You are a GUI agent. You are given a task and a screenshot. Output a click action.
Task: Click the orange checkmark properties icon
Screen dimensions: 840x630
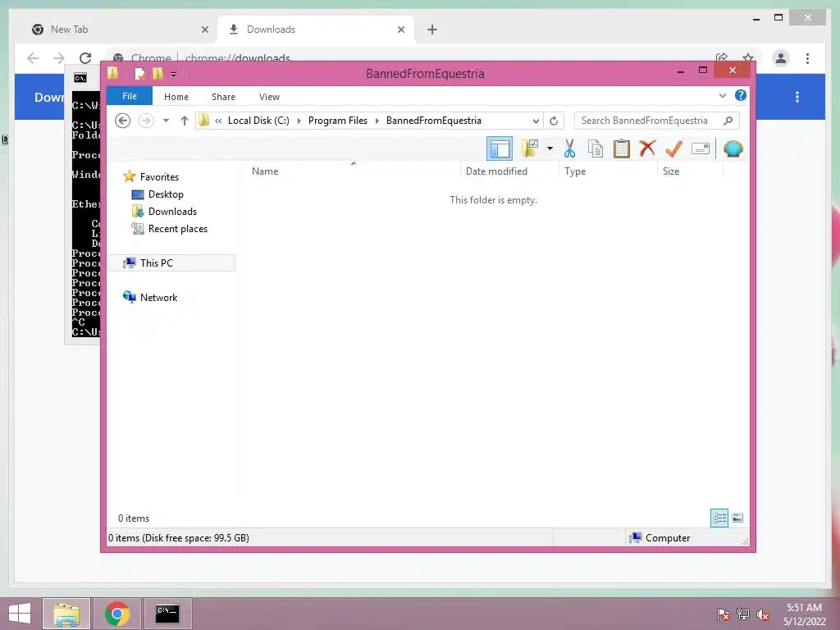point(674,148)
